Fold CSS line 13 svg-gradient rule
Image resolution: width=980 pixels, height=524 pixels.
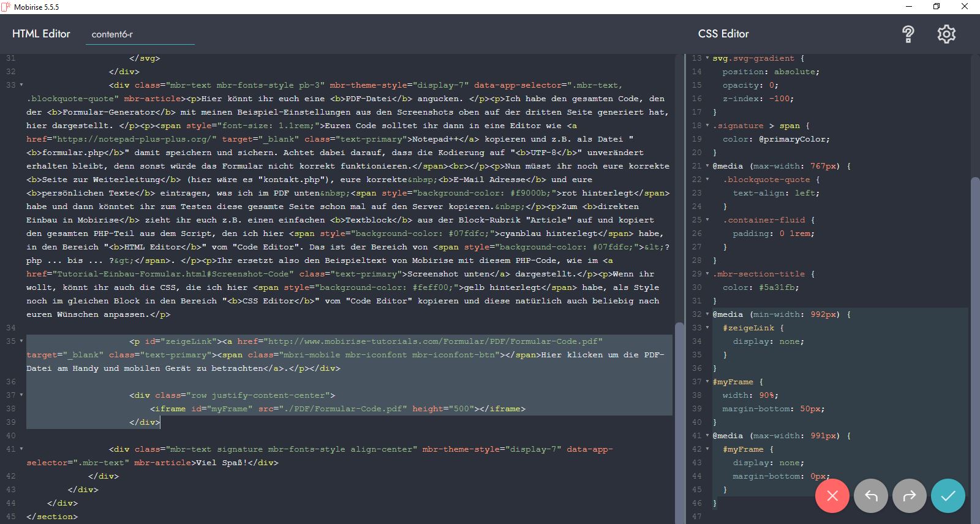click(x=707, y=58)
